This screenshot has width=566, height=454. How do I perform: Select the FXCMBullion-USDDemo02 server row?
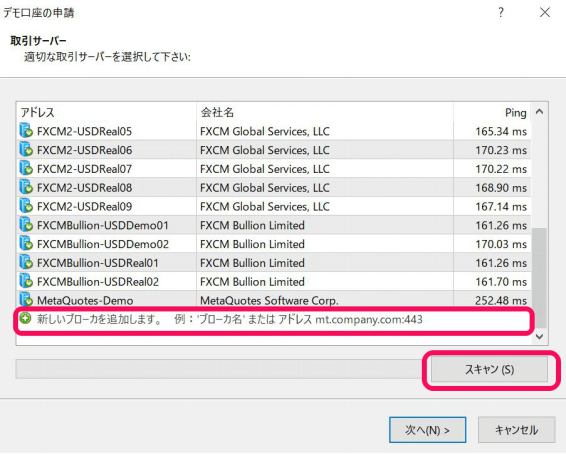tap(274, 244)
